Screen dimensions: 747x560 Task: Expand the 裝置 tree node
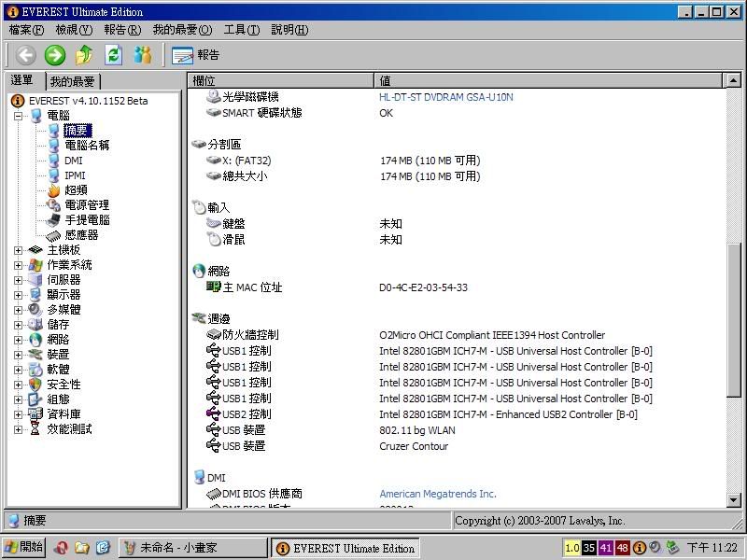(18, 355)
